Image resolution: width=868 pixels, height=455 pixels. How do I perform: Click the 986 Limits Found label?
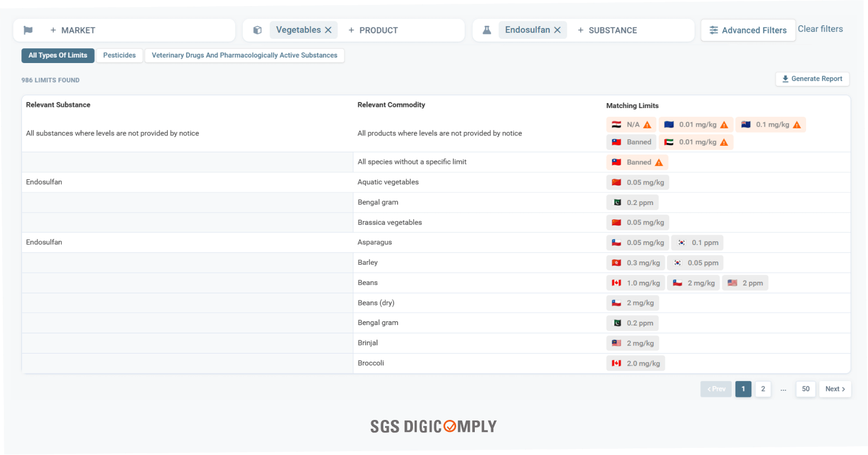pyautogui.click(x=50, y=80)
